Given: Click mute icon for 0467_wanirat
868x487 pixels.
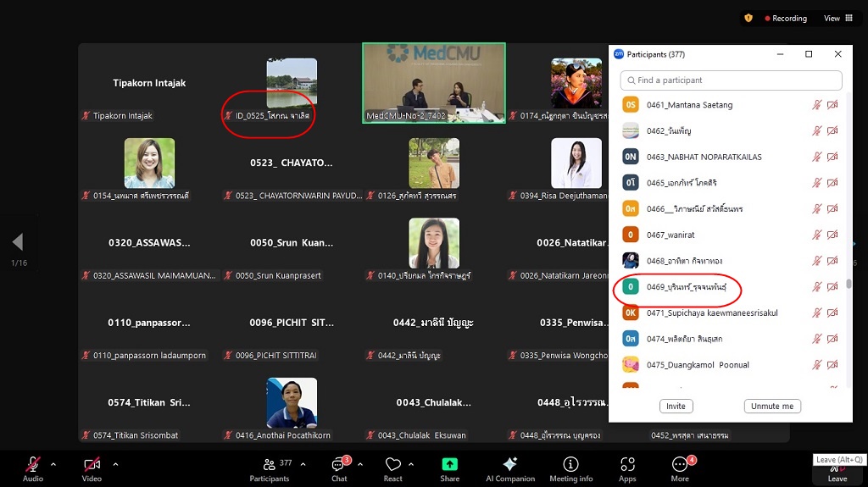Looking at the screenshot, I should [x=816, y=235].
